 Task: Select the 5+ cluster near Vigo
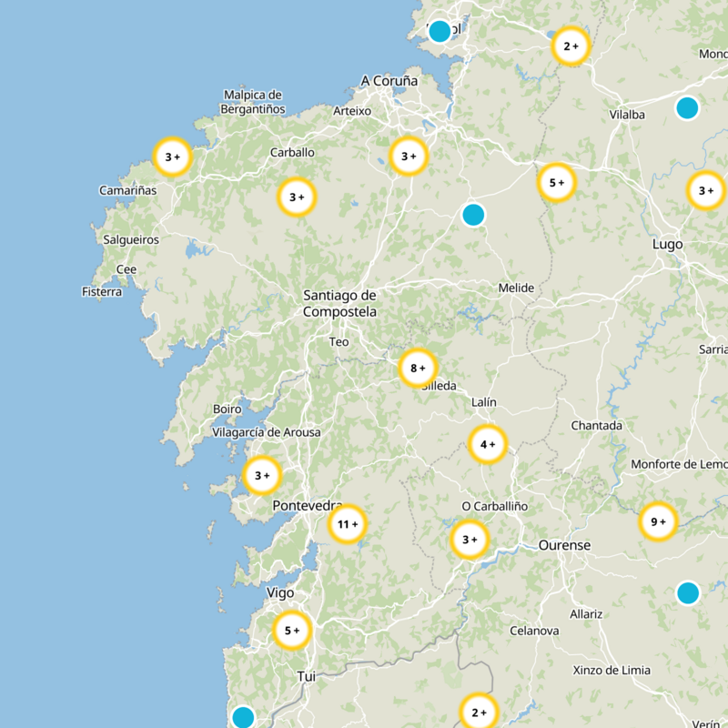coord(292,631)
